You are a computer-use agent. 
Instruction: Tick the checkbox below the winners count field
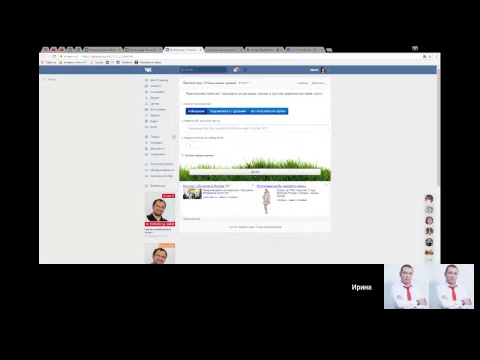click(x=182, y=155)
